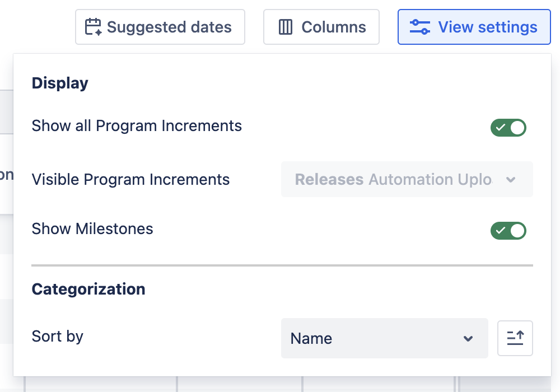Open the Columns menu
The width and height of the screenshot is (560, 392).
tap(321, 27)
